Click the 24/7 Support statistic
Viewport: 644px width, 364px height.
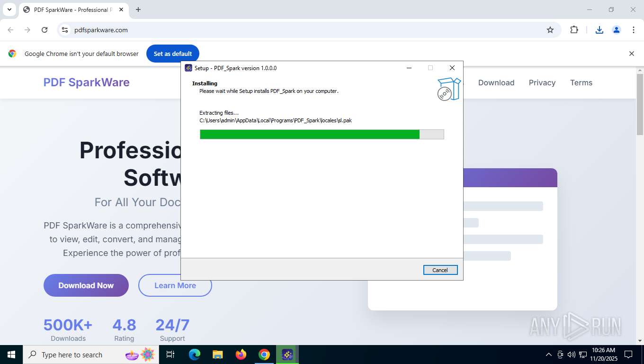point(172,329)
